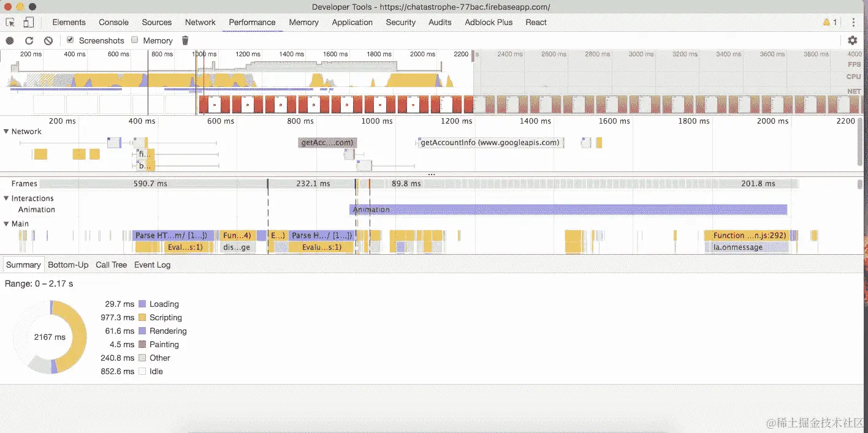
Task: Click the 240.8 ms other value
Action: (x=117, y=358)
